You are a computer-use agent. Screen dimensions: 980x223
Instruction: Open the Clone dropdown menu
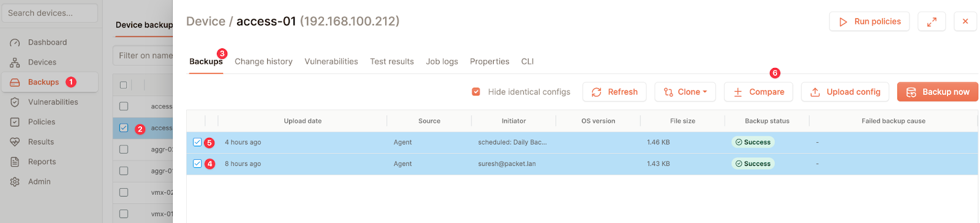tap(685, 92)
